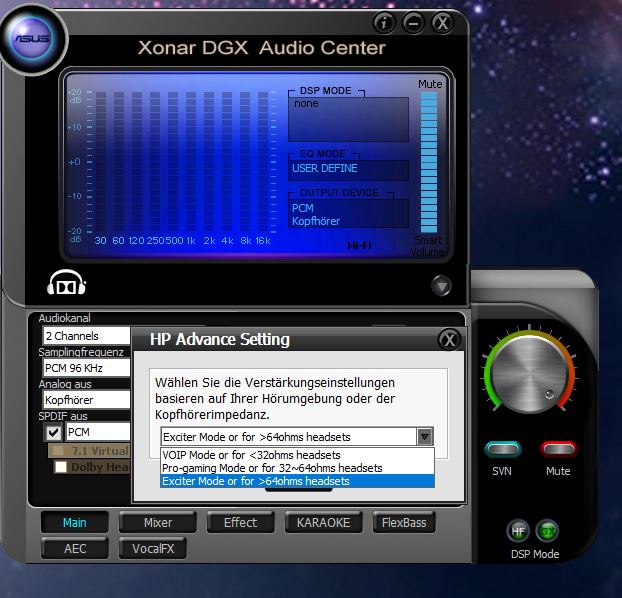
Task: Click the 30 Hz equalizer band column
Action: [100, 162]
